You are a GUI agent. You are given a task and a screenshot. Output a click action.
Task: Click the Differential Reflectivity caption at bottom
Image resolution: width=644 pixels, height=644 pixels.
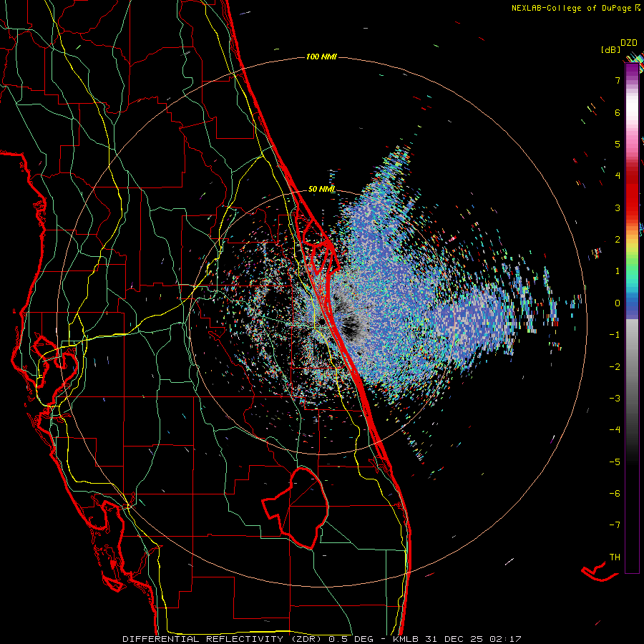click(322, 639)
